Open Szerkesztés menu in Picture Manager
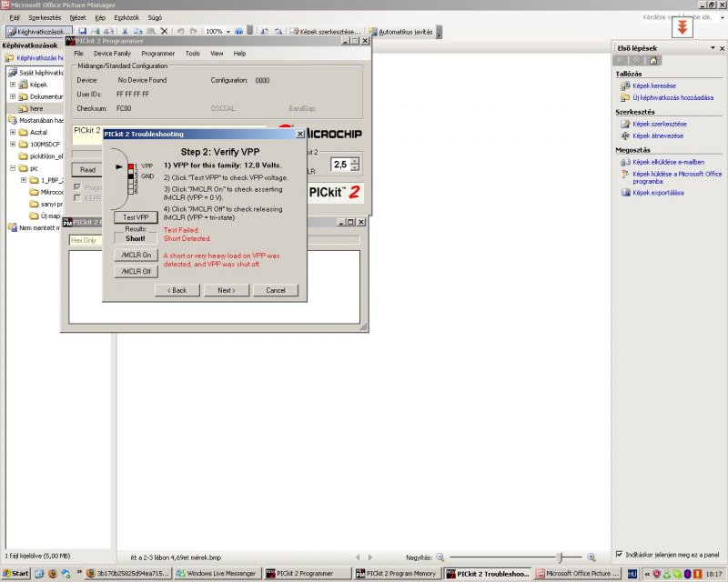Image resolution: width=728 pixels, height=582 pixels. pyautogui.click(x=45, y=17)
